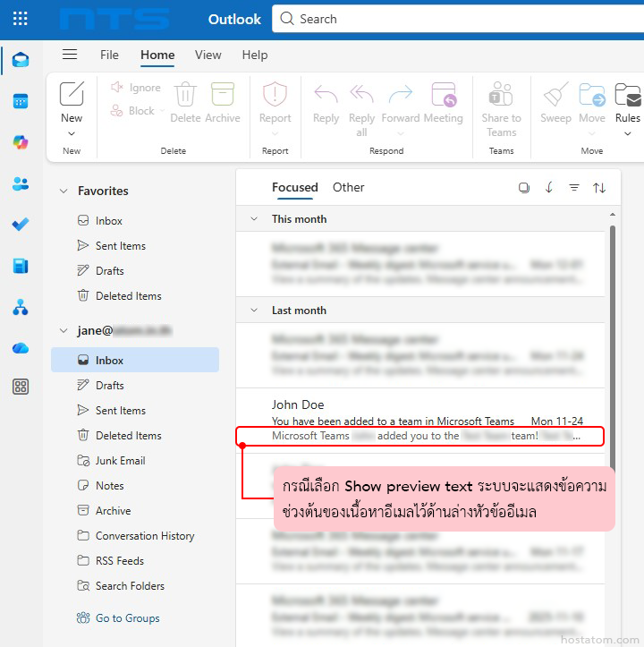Image resolution: width=644 pixels, height=647 pixels.
Task: Collapse the This month group
Action: (x=255, y=218)
